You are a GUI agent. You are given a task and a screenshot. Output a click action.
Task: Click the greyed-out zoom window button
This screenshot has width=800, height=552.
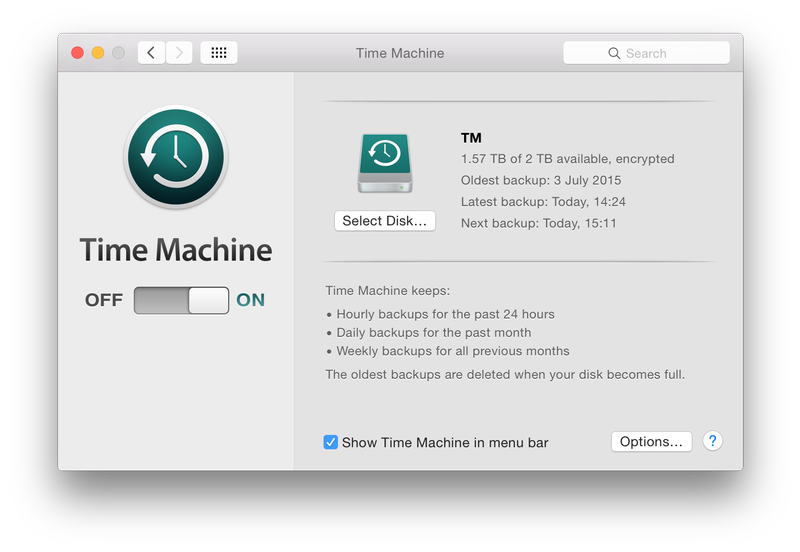[118, 53]
